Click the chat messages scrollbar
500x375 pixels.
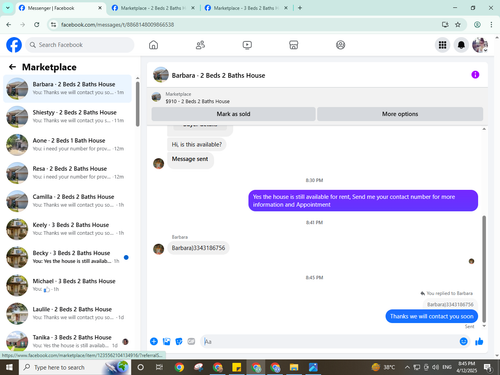click(484, 269)
